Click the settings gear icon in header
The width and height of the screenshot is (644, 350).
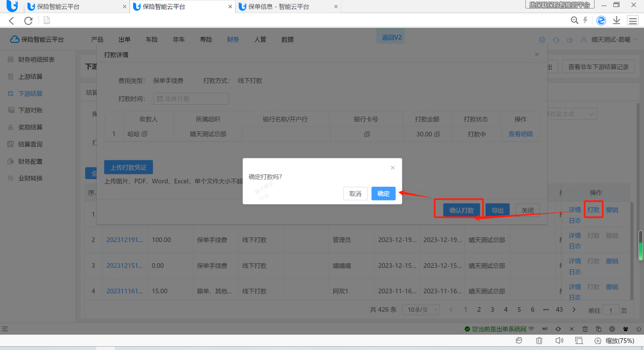click(542, 40)
